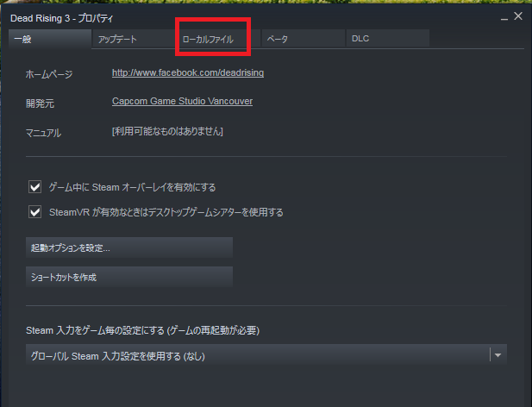This screenshot has width=532, height=407.
Task: Open the グローバル Steam 入力設定 dropdown
Action: click(266, 355)
